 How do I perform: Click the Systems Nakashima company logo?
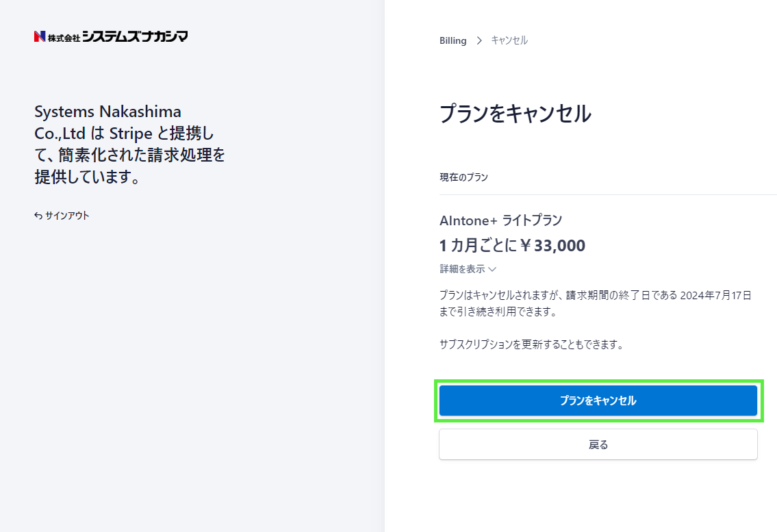[x=111, y=36]
